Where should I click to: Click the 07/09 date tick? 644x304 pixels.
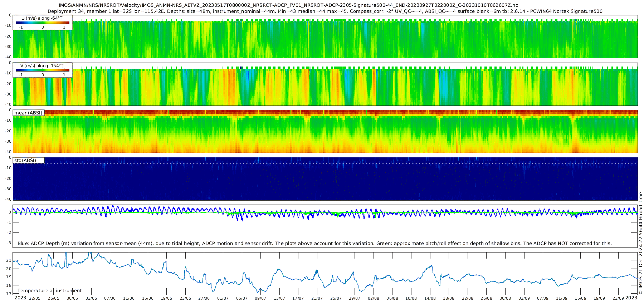click(543, 298)
